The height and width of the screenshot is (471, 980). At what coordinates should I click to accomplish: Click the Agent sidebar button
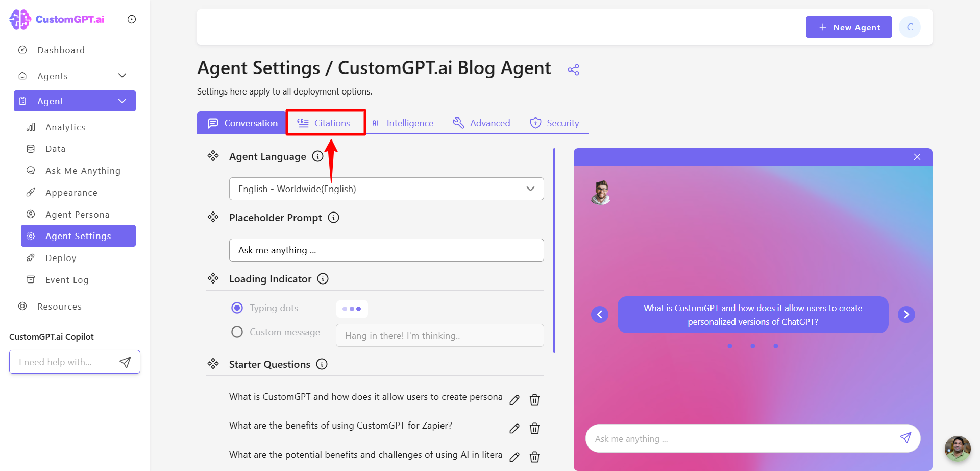point(61,101)
